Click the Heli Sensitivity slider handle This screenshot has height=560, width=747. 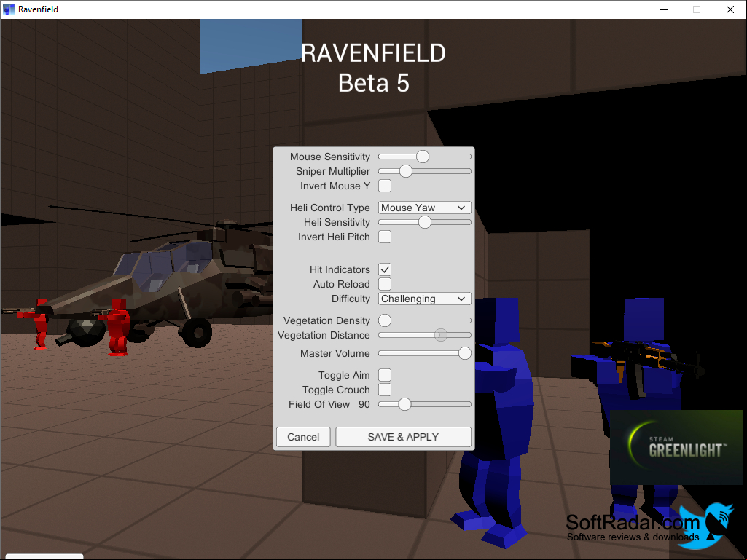click(424, 222)
